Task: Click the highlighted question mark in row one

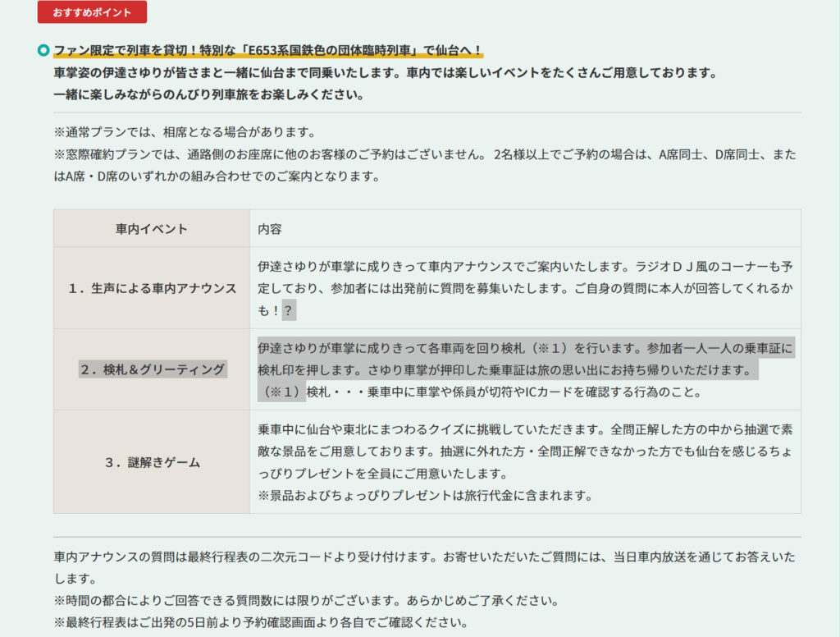Action: (289, 311)
